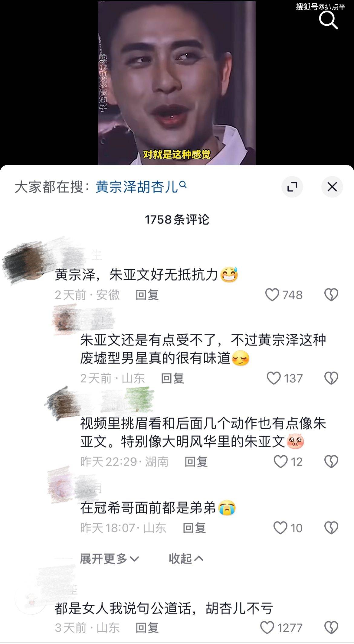The image size is (354, 644).
Task: Expand more replies with 展开更多
Action: [x=109, y=558]
